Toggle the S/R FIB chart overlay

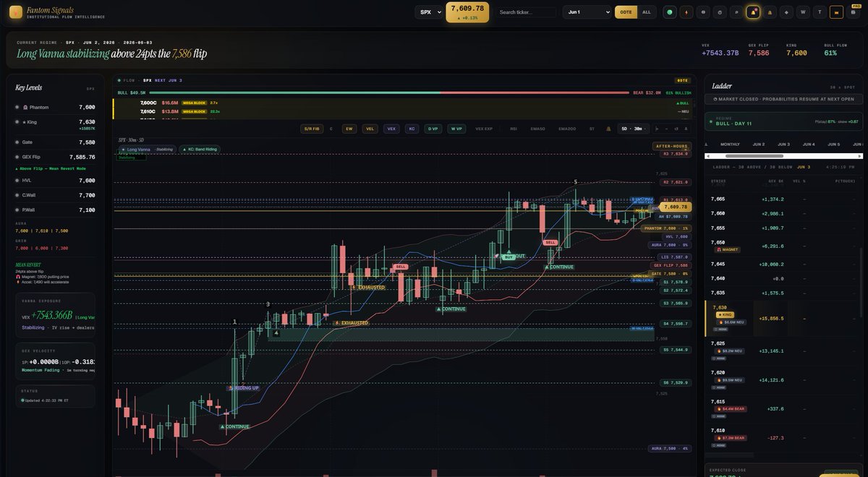coord(312,129)
